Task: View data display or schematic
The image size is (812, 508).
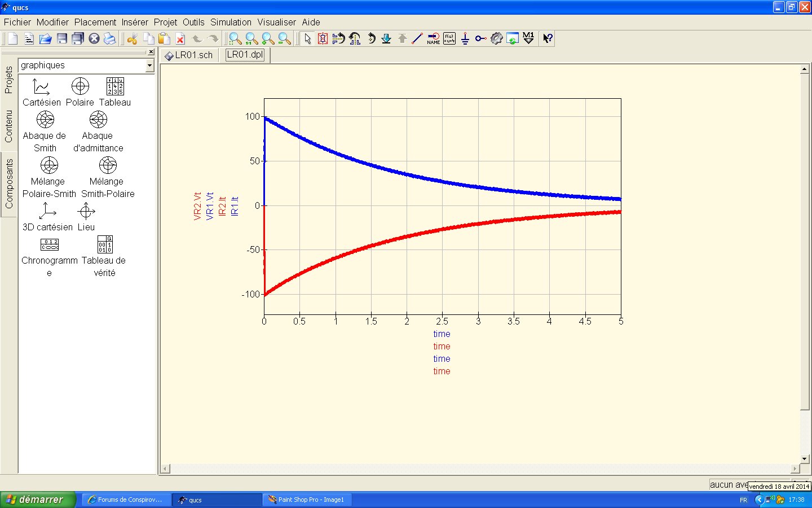Action: (x=512, y=38)
